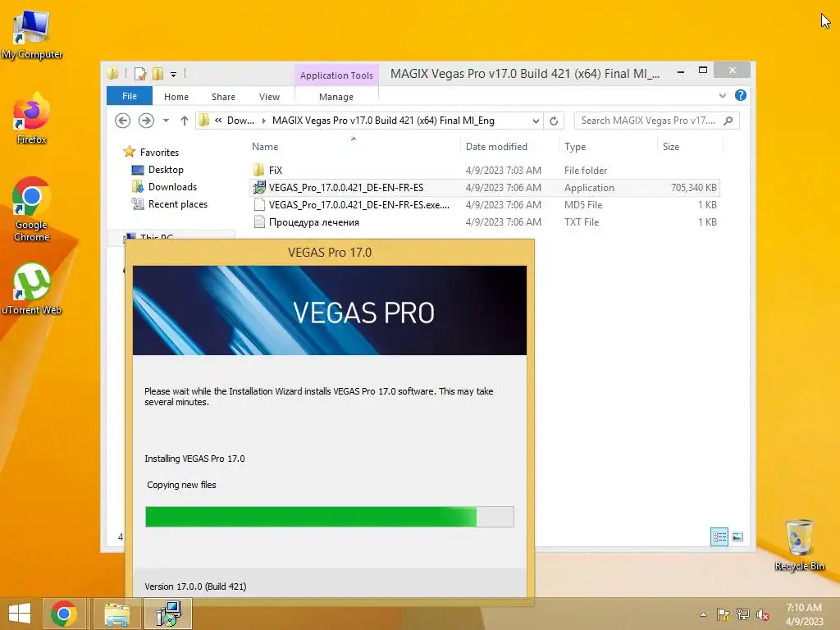Click the folder icon in Explorer title bar
The width and height of the screenshot is (840, 630).
click(113, 73)
